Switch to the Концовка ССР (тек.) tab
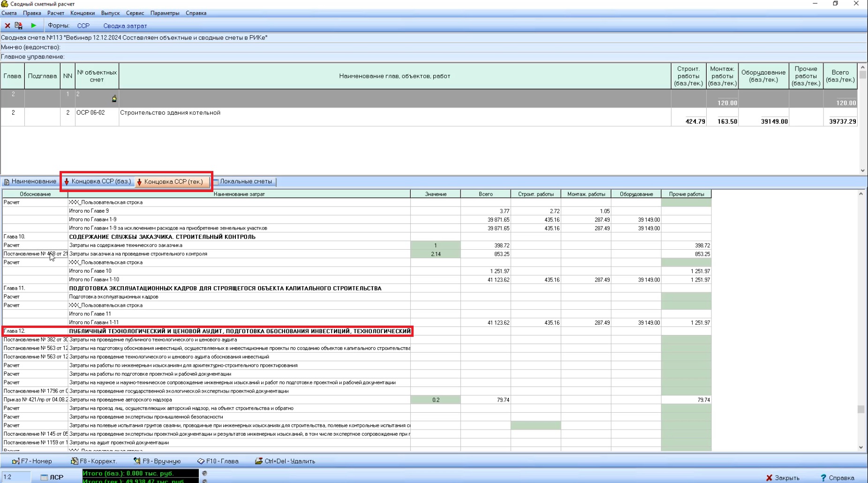Image resolution: width=868 pixels, height=483 pixels. 172,182
